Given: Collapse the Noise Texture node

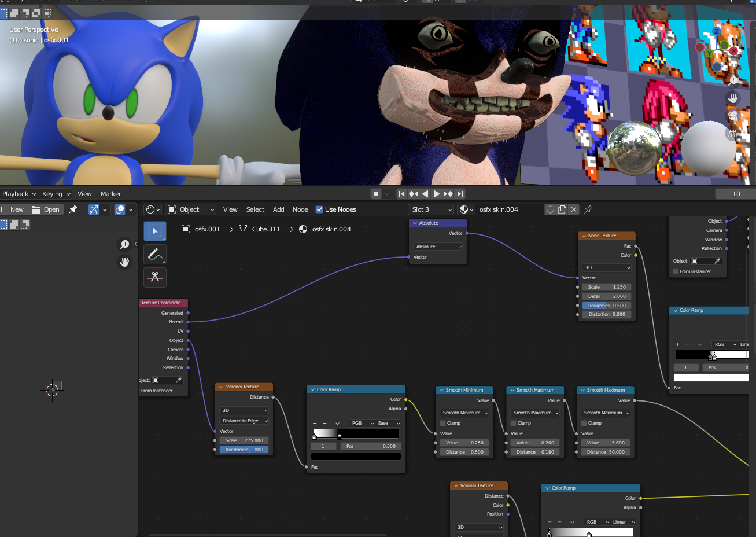Looking at the screenshot, I should click(x=583, y=236).
